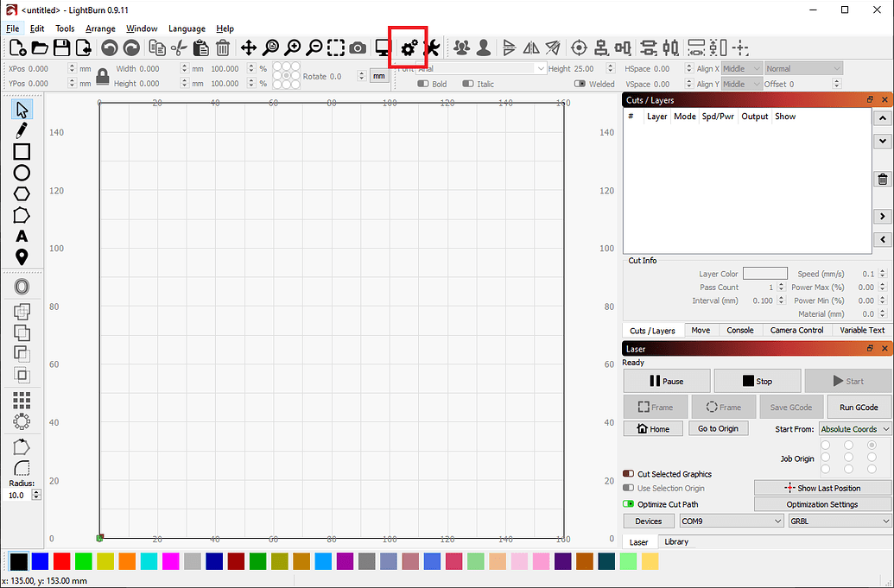This screenshot has width=894, height=588.
Task: Select the Edit Nodes pencil tool
Action: [21, 130]
